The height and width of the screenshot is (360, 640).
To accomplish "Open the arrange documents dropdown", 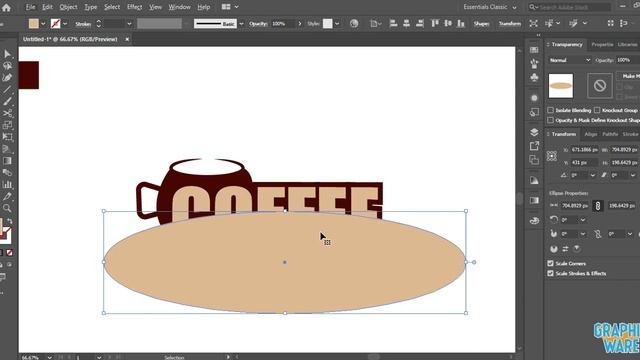I will [230, 7].
